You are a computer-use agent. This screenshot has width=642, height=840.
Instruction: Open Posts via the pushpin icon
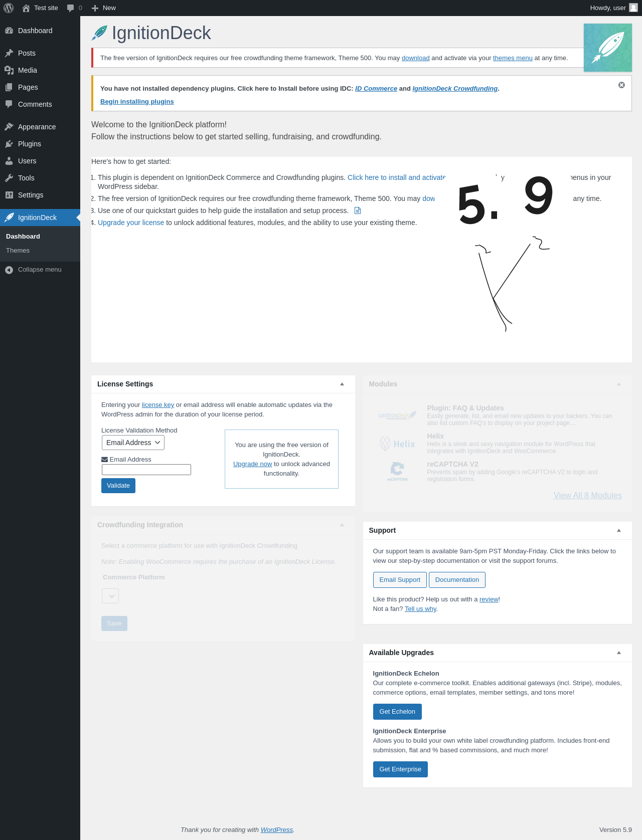9,53
